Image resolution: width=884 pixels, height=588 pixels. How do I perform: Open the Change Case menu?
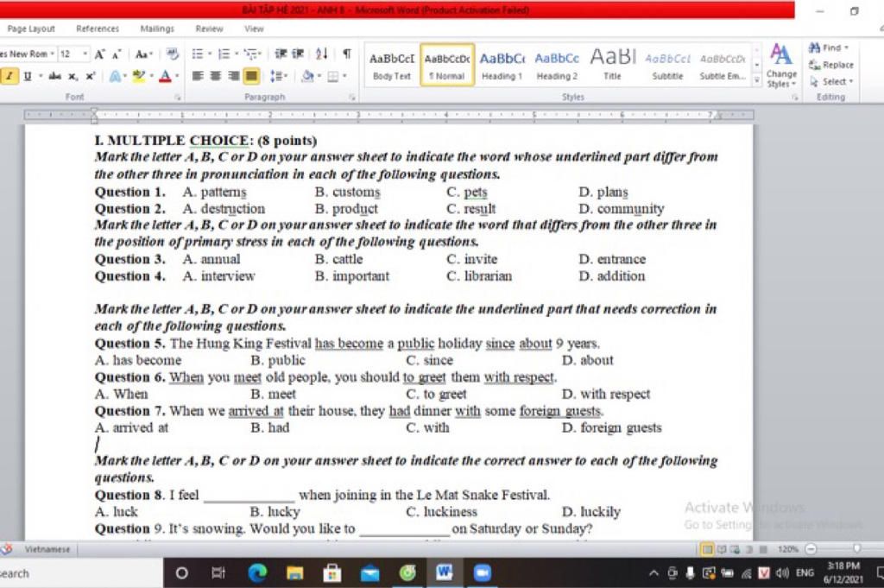pyautogui.click(x=144, y=54)
